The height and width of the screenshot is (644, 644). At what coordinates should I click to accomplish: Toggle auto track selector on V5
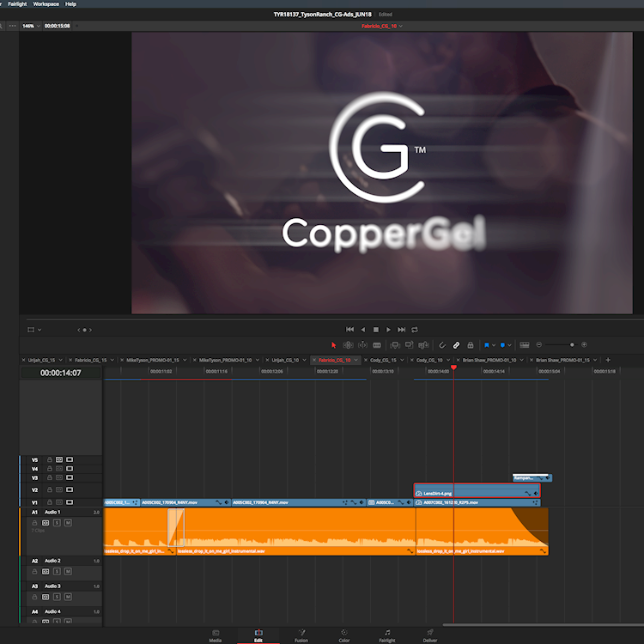[x=59, y=459]
